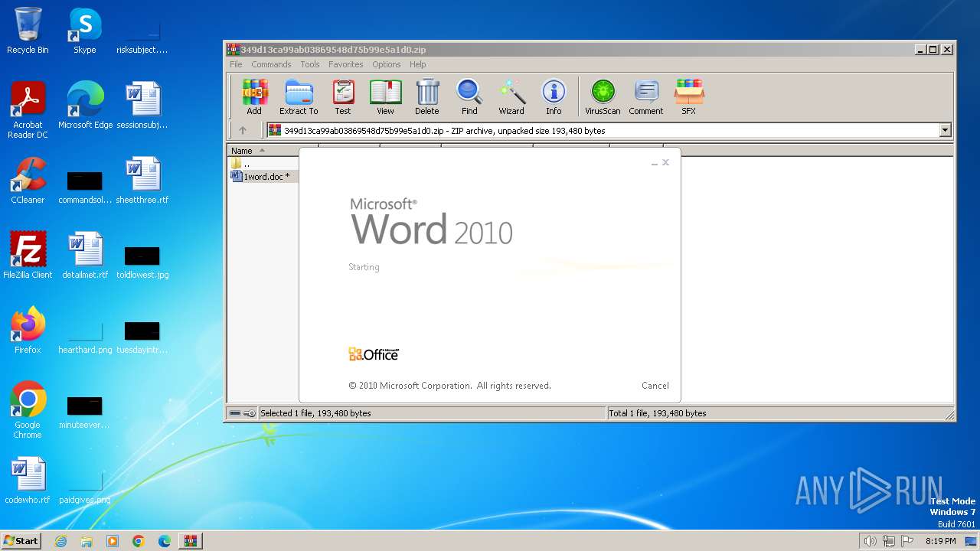The width and height of the screenshot is (980, 551).
Task: Minimize the Word splash screen
Action: click(x=655, y=163)
